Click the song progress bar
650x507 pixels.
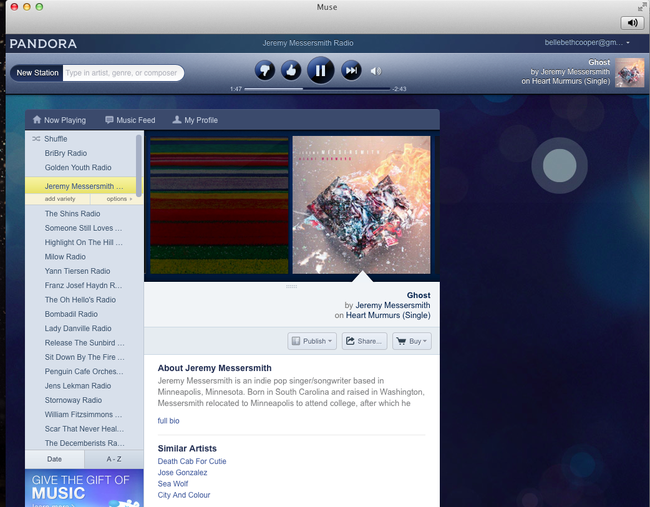(317, 89)
